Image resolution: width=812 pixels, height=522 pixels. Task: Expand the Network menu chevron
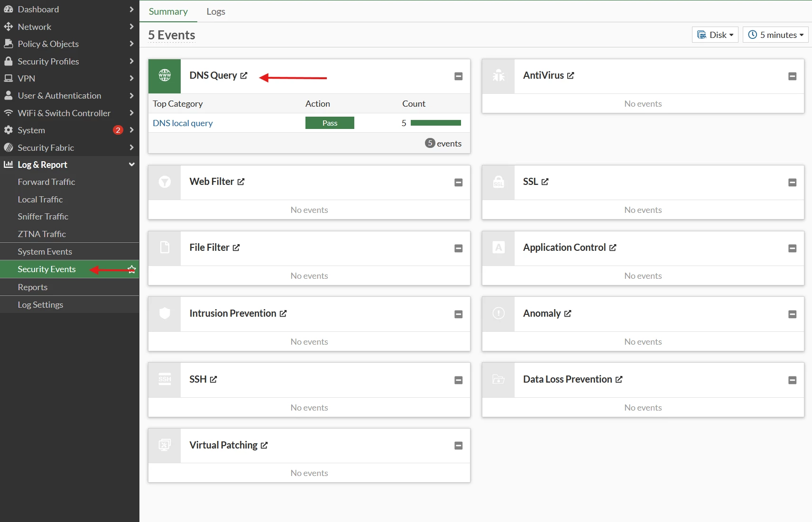point(131,27)
